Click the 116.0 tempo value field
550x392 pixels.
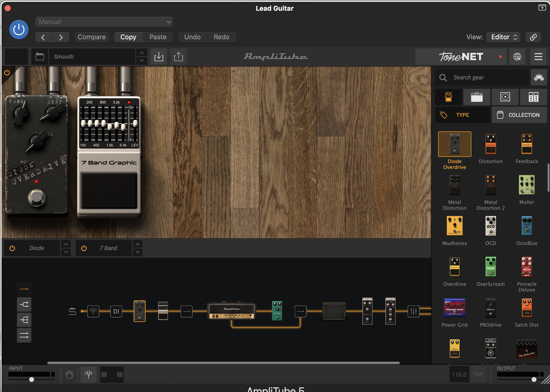[x=459, y=374]
